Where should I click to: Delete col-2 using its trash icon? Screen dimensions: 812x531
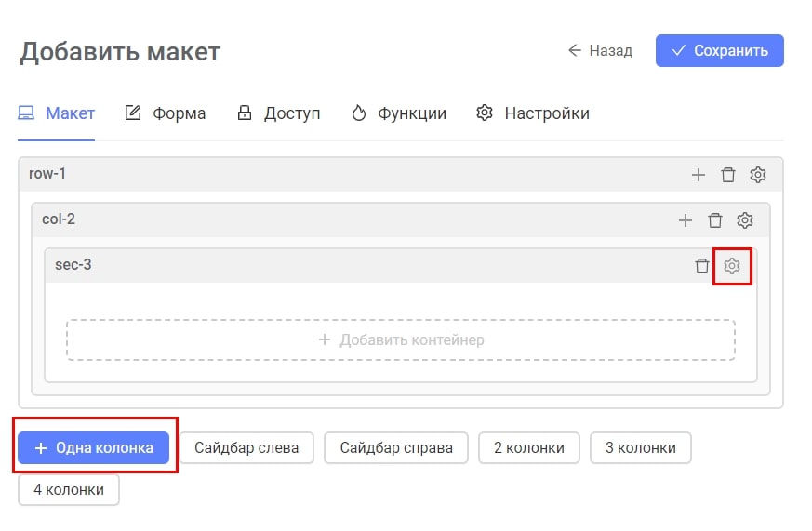715,220
